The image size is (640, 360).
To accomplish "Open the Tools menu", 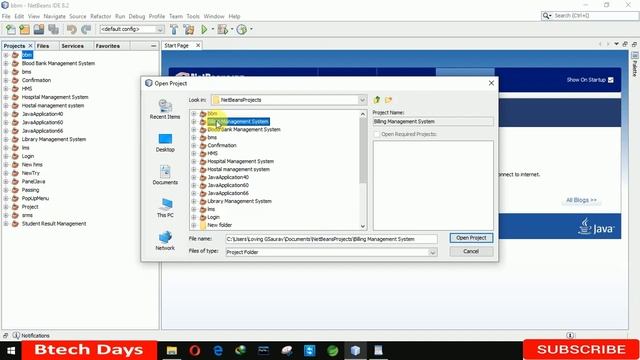I will 193,16.
